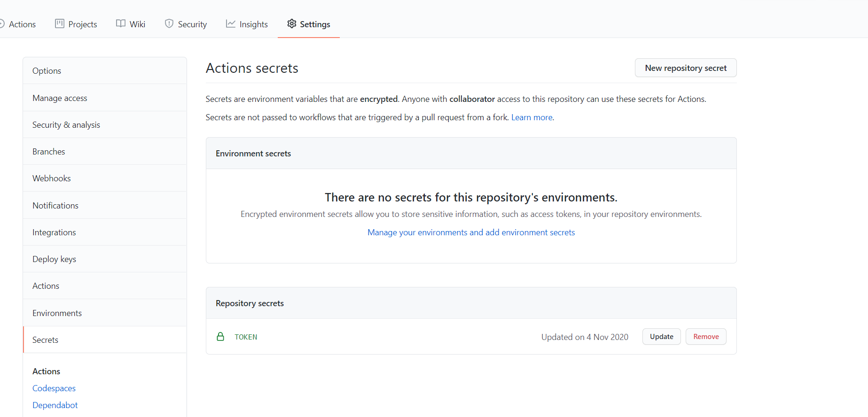Viewport: 868px width, 417px height.
Task: Select Options in the settings sidebar
Action: [47, 71]
